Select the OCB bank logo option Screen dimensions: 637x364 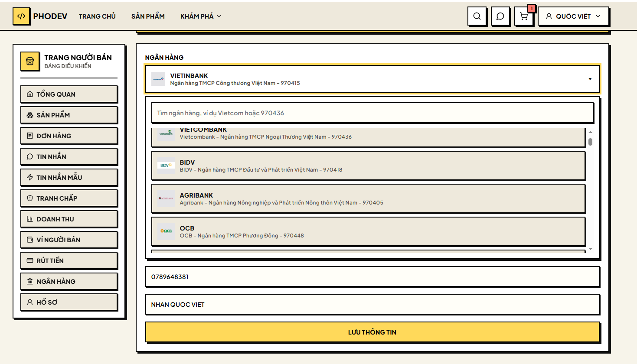(x=166, y=231)
